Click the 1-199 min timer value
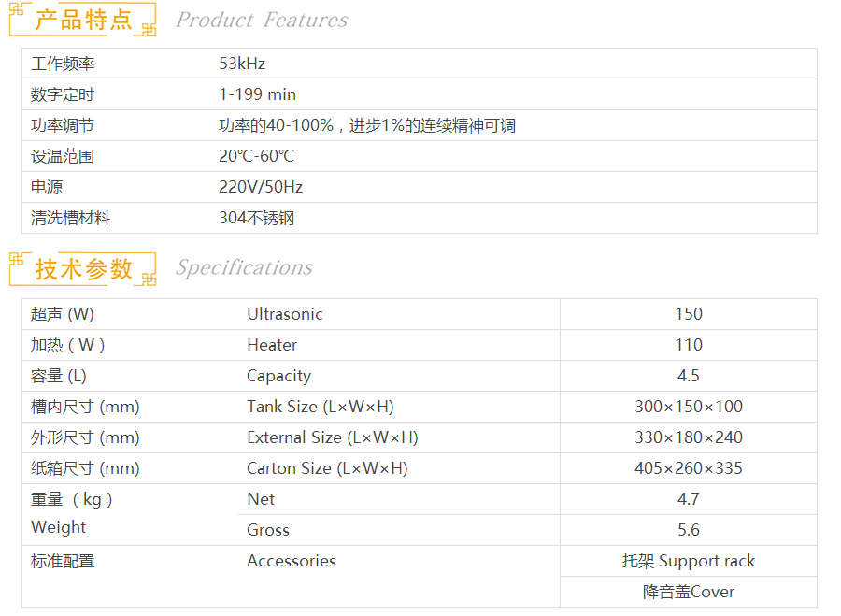 (x=257, y=94)
